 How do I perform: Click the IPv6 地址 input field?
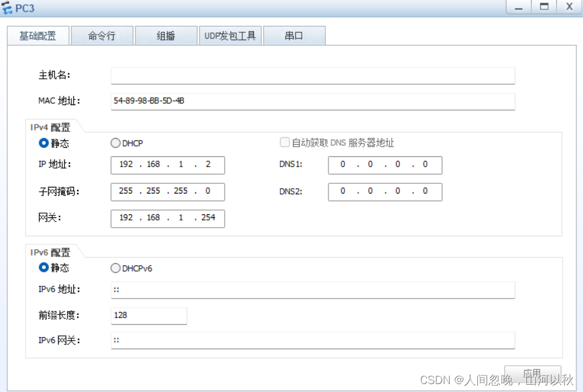click(313, 290)
